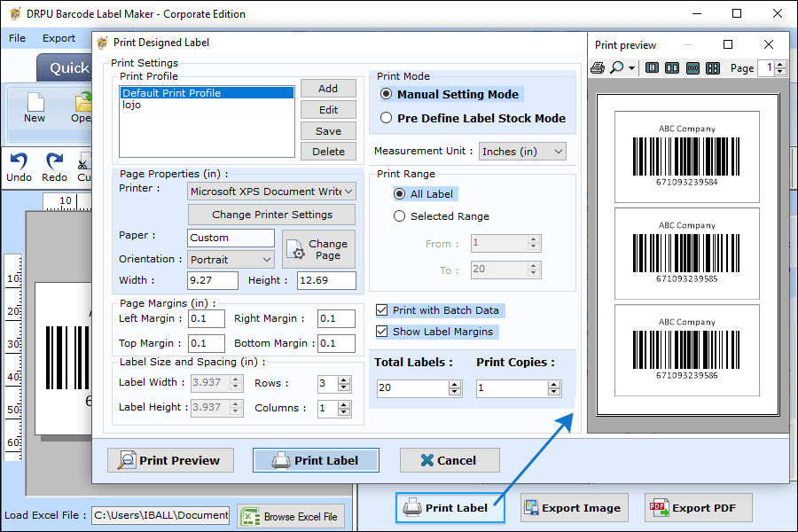798x532 pixels.
Task: Click Print Label button in main window bottom bar
Action: click(450, 507)
